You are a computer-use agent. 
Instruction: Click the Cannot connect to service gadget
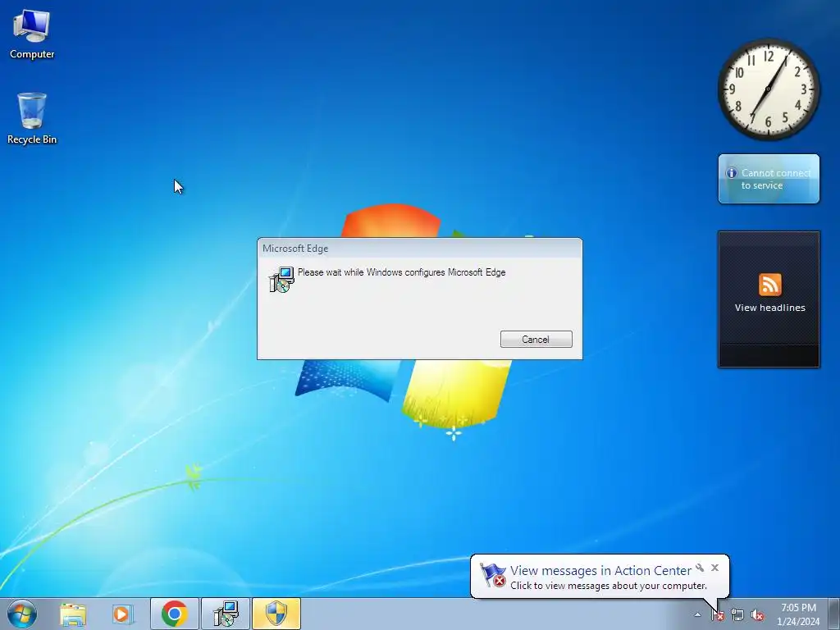point(769,179)
